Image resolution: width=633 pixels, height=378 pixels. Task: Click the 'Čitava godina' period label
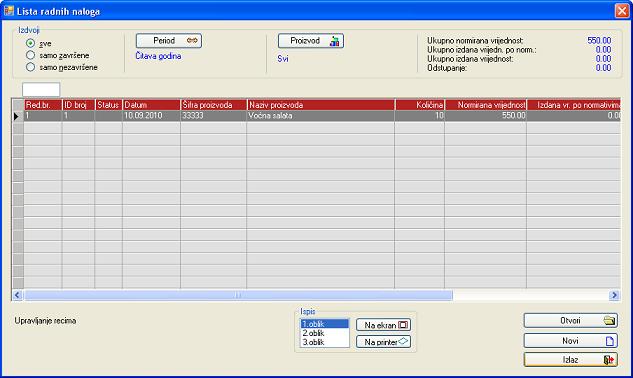click(x=158, y=56)
